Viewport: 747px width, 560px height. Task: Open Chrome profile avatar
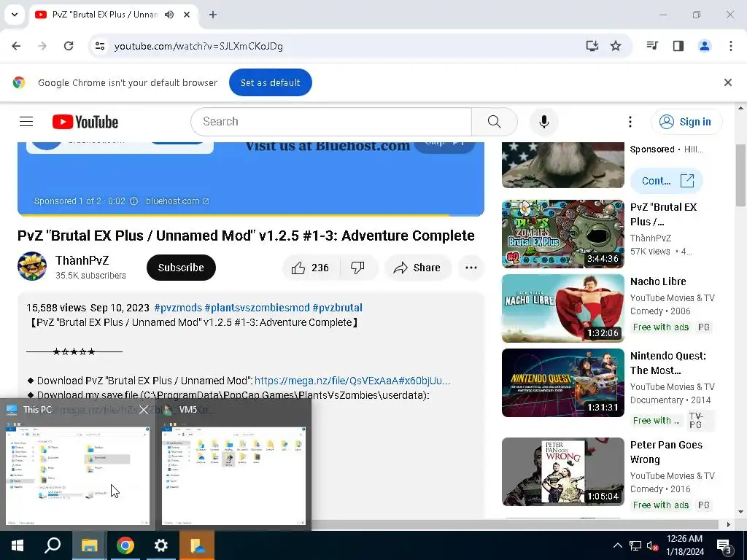tap(705, 46)
